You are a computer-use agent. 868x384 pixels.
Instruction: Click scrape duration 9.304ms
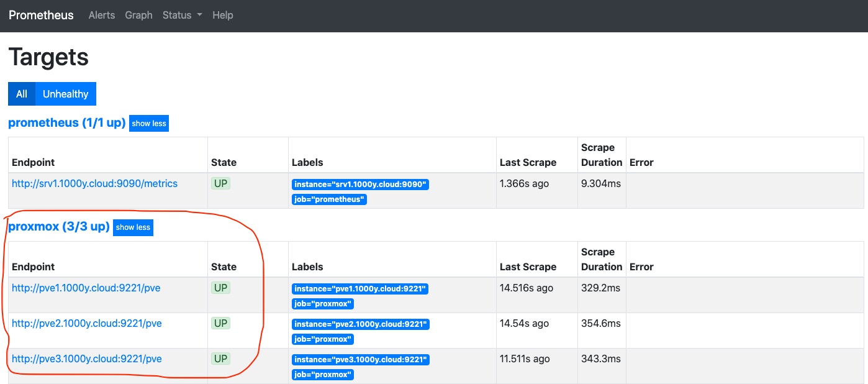tap(601, 183)
